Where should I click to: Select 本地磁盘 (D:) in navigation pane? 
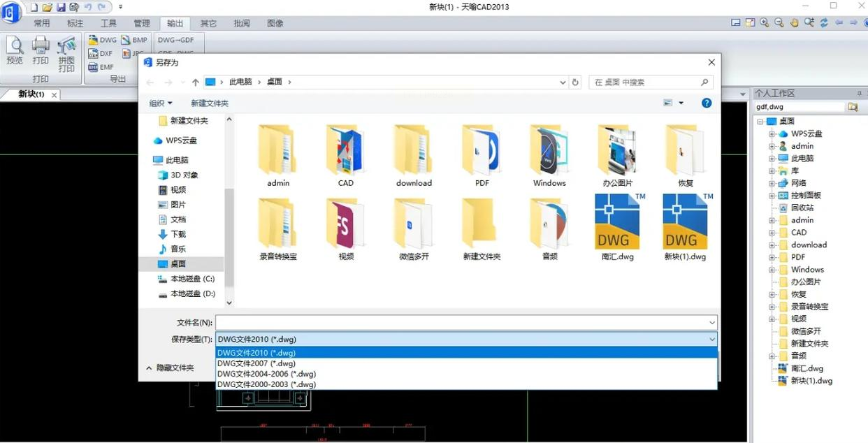click(x=187, y=293)
